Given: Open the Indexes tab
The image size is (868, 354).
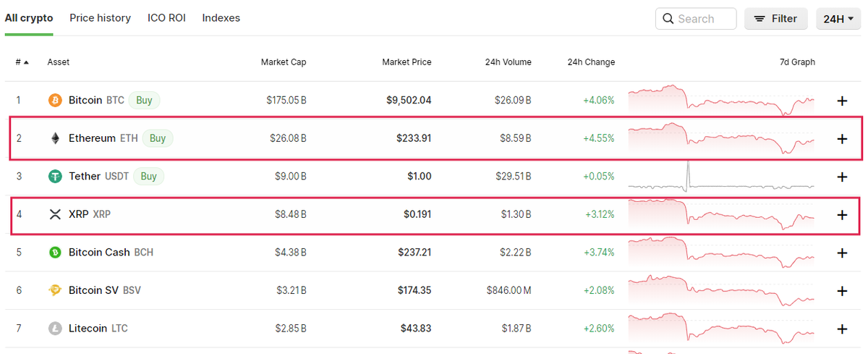Looking at the screenshot, I should (221, 17).
